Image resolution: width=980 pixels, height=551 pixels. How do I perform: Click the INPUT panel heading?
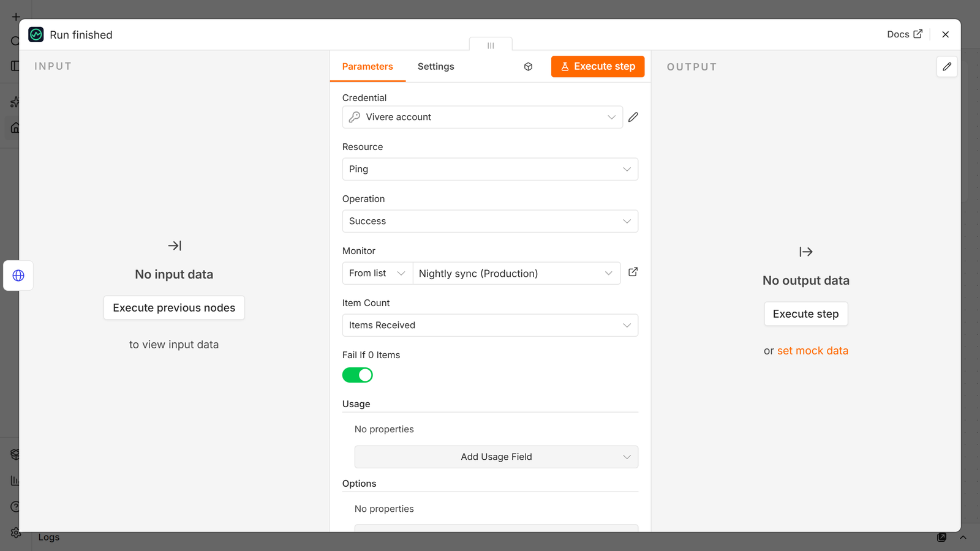[x=53, y=66]
